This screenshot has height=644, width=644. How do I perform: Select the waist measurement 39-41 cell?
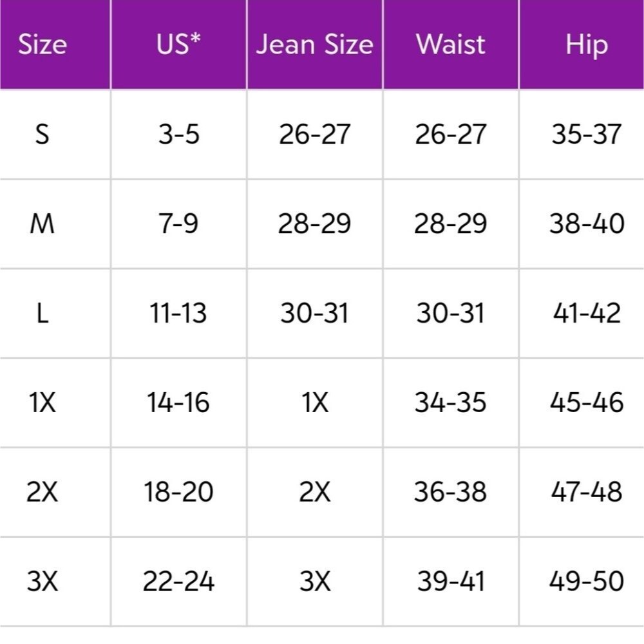pos(451,581)
